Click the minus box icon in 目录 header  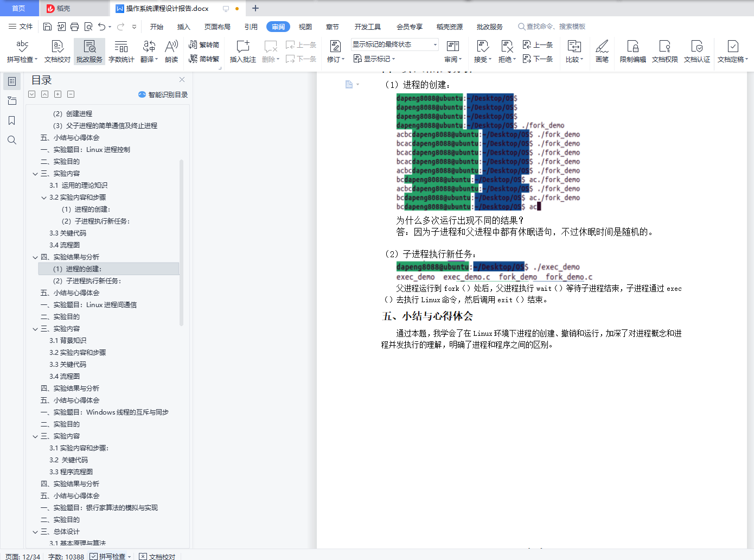(x=71, y=94)
